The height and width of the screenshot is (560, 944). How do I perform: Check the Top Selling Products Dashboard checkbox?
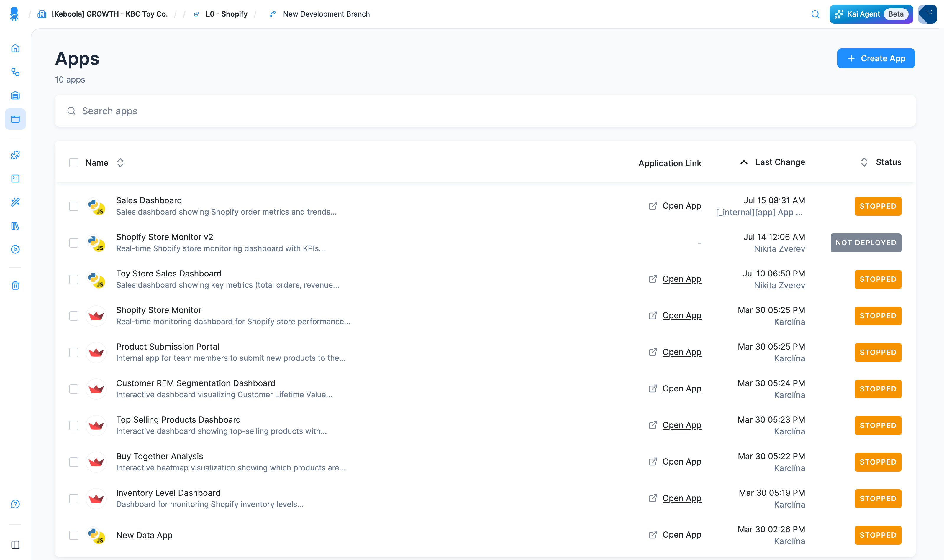(x=74, y=426)
